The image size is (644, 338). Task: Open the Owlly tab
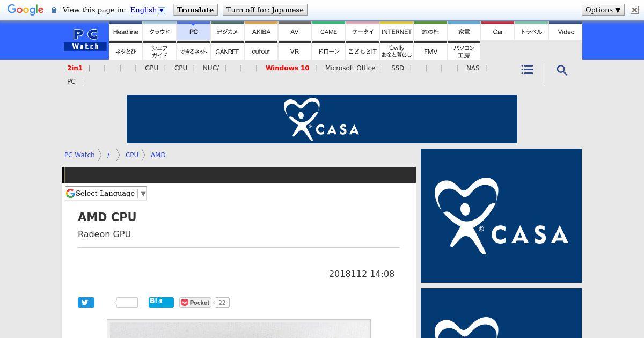(397, 52)
